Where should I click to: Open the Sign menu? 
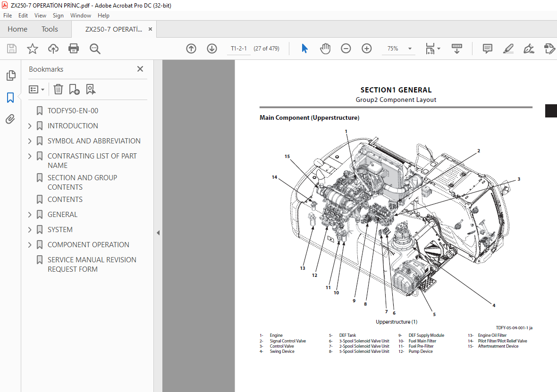coord(58,16)
